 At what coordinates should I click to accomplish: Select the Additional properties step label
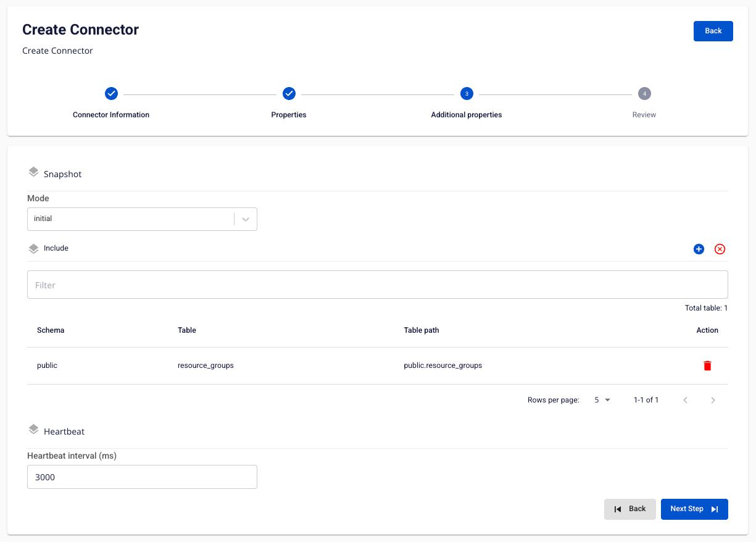467,115
